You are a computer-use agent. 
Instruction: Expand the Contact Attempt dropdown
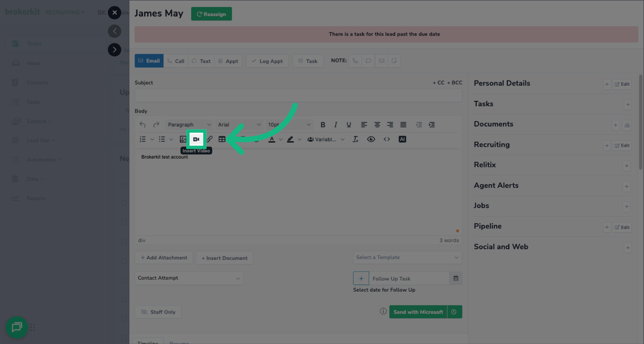189,278
